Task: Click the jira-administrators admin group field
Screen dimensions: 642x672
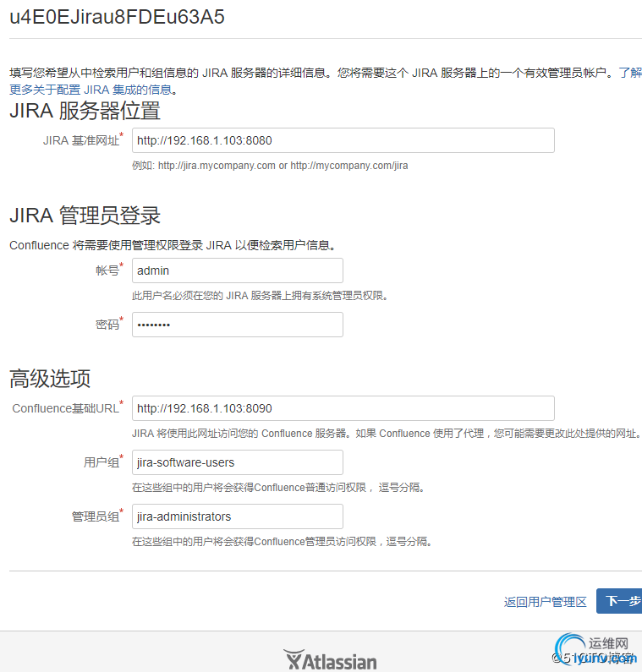Action: [237, 516]
